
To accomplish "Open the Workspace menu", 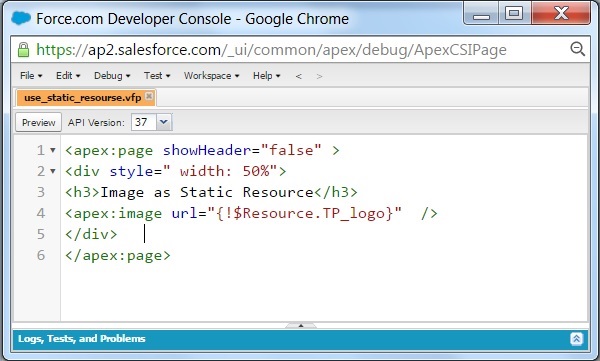I will (x=212, y=76).
